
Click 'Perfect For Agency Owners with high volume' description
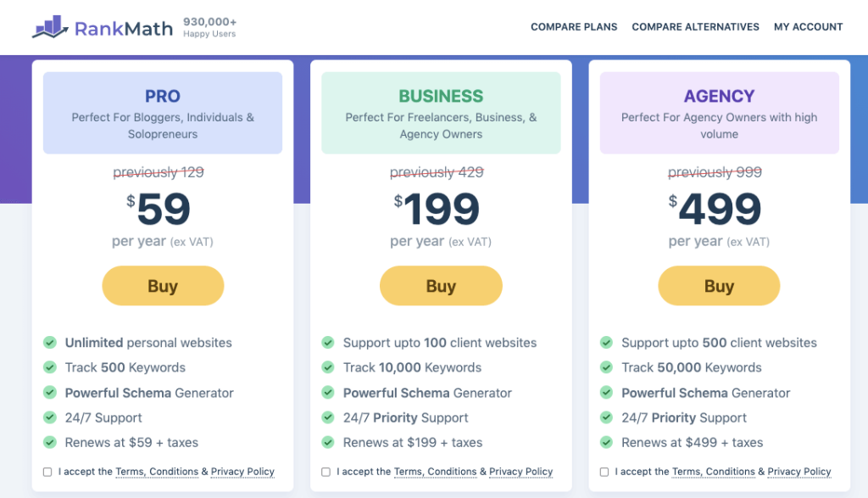(719, 126)
